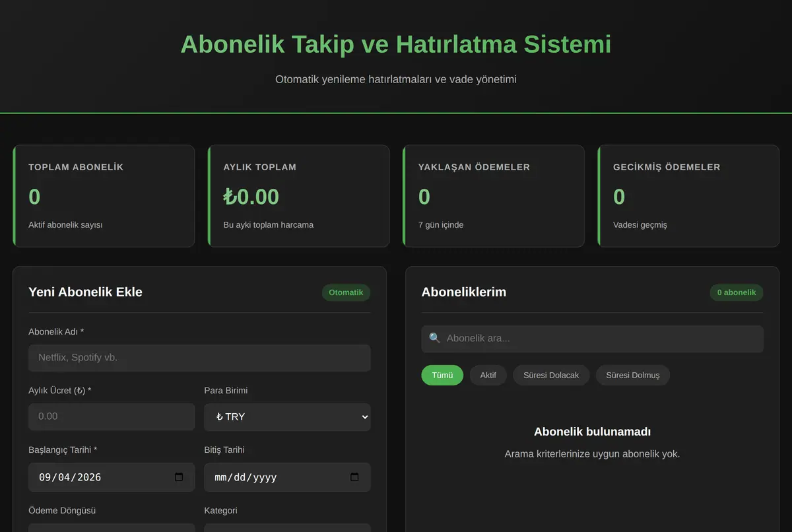Image resolution: width=792 pixels, height=532 pixels.
Task: Open the Toplam Abonelik stat card
Action: (x=104, y=196)
